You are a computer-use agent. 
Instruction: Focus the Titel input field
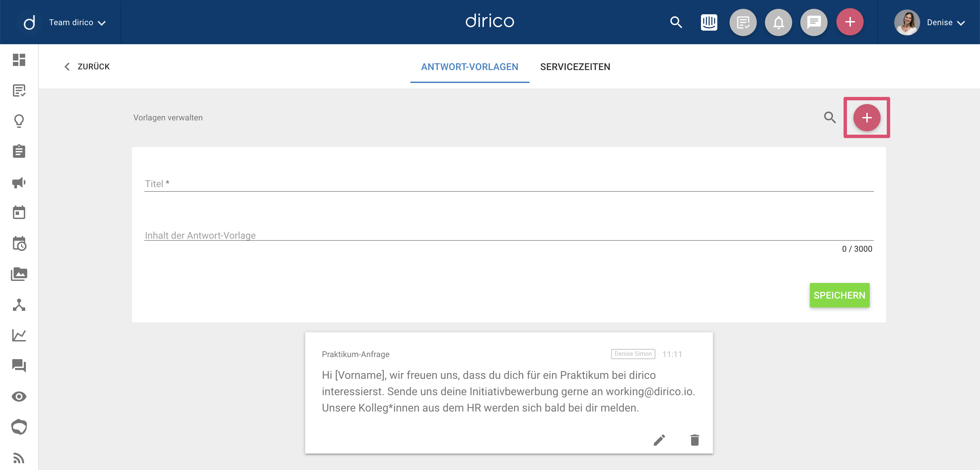coord(509,184)
